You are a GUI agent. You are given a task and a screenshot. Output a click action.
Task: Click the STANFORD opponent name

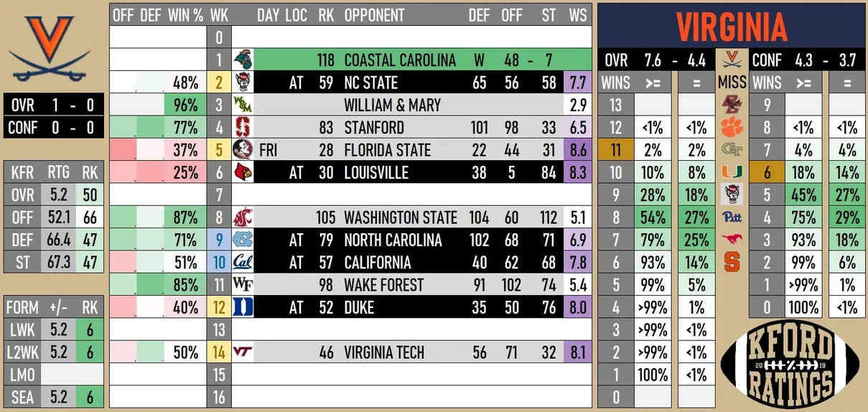[x=374, y=128]
